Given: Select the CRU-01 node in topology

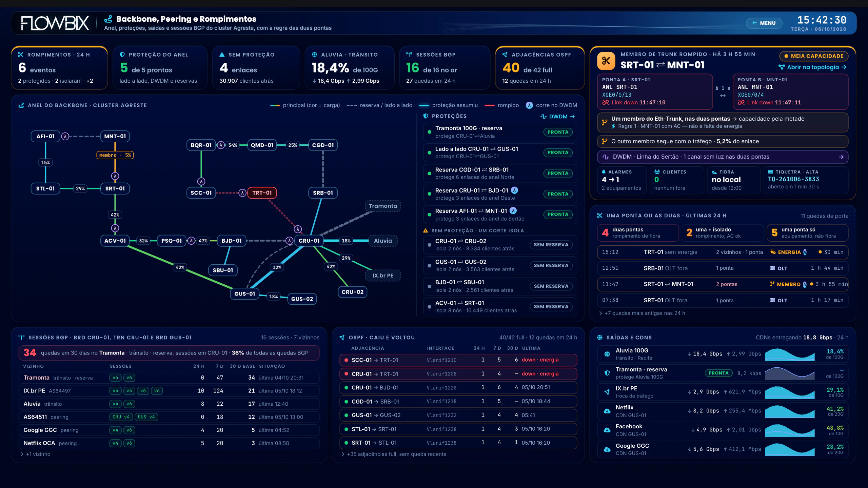Looking at the screenshot, I should [x=309, y=241].
